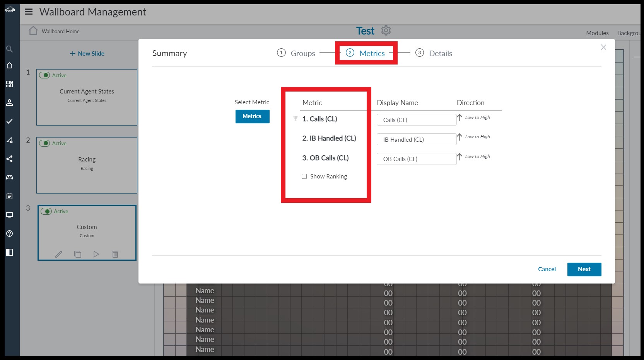Edit the Calls (CL) display name field
Screen dimensions: 644x360
click(x=417, y=120)
